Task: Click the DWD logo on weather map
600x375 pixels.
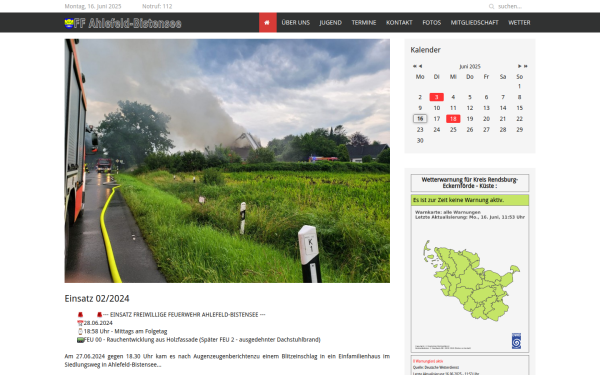Action: coord(516,341)
